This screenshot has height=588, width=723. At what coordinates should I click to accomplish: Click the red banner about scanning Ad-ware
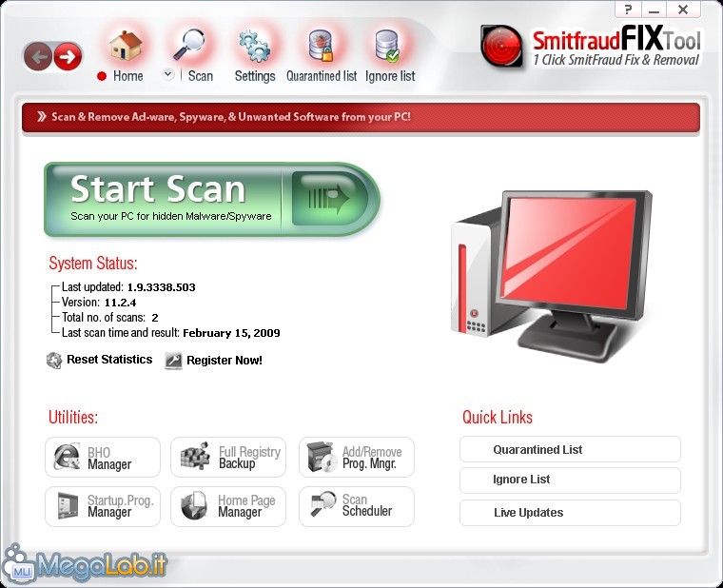[361, 117]
